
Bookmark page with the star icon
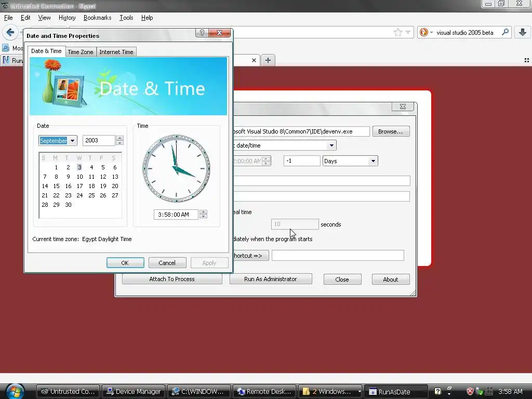(397, 33)
